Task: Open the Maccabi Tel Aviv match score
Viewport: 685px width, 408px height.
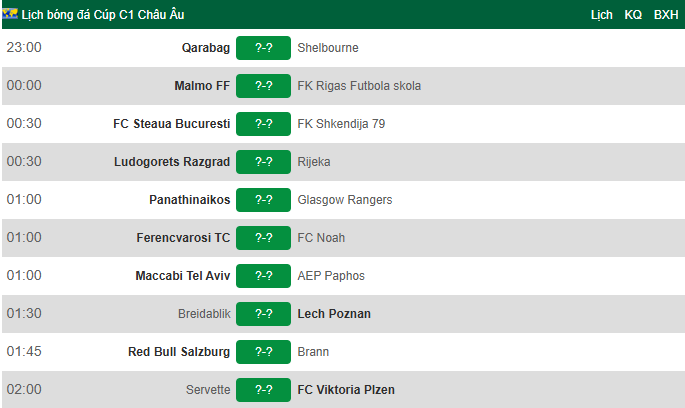Action: pyautogui.click(x=263, y=276)
